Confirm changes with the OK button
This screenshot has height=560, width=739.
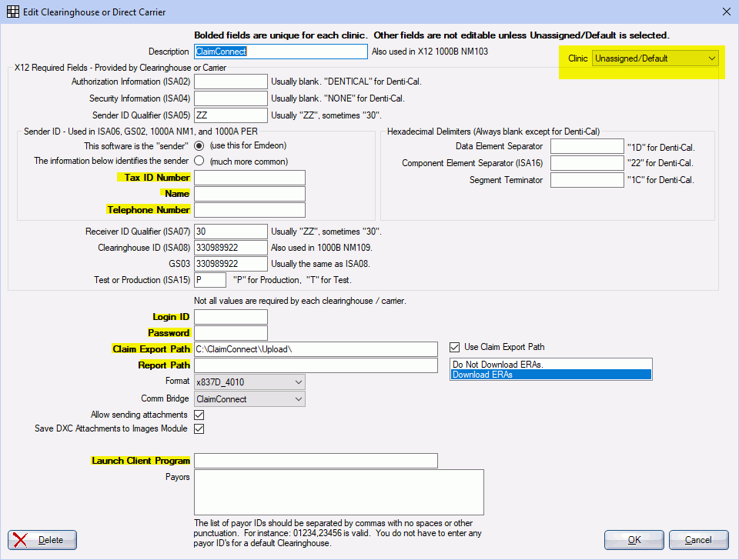click(634, 540)
